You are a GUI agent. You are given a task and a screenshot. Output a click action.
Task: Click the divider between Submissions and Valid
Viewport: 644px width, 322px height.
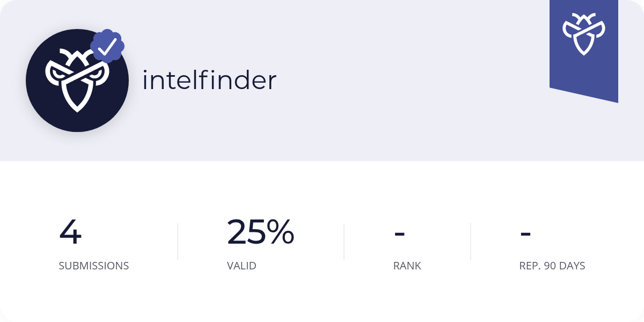[178, 241]
